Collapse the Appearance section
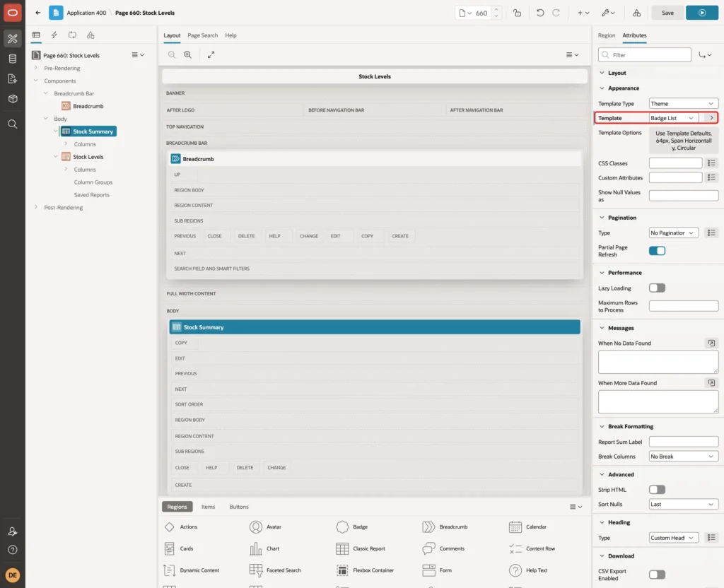Screen dimensions: 724x588 point(602,88)
